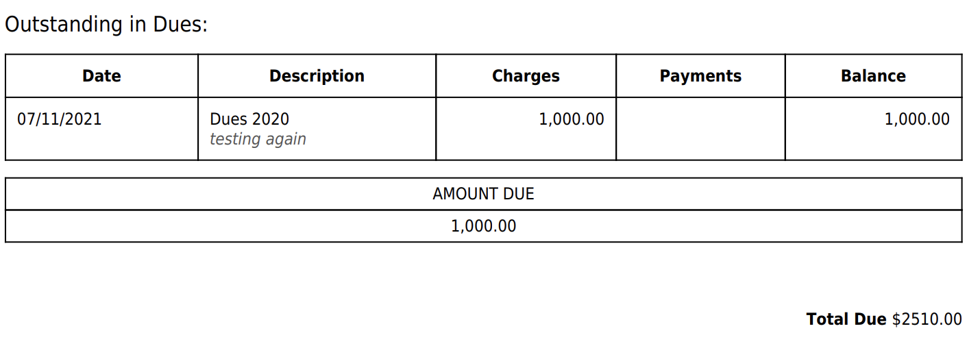Select the Dues 2020 description text

pyautogui.click(x=249, y=119)
